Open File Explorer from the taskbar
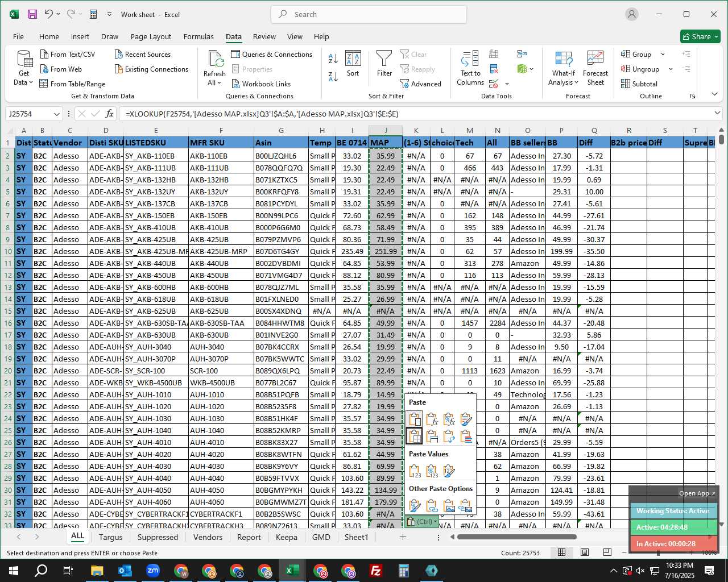 (x=97, y=571)
